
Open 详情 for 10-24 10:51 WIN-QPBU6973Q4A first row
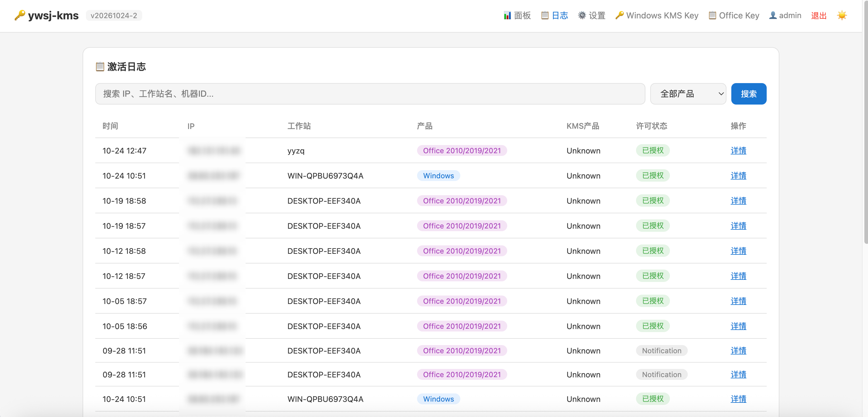click(738, 176)
